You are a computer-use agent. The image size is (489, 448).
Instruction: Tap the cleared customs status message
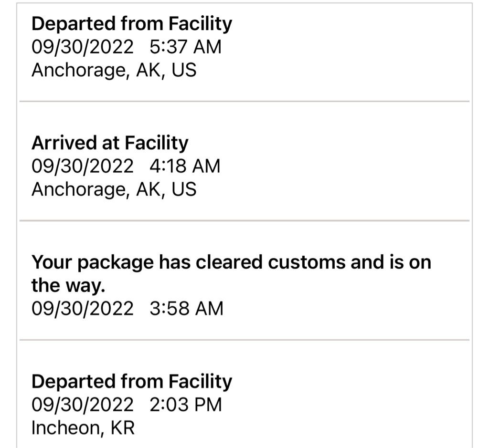click(x=231, y=262)
